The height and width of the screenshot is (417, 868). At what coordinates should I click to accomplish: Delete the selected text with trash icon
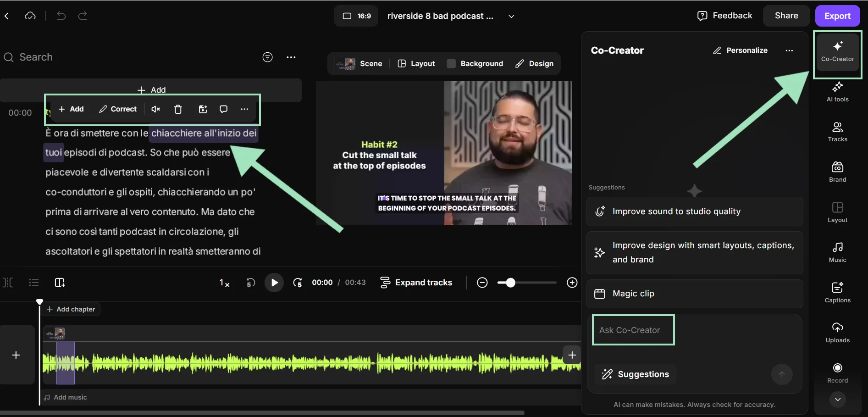tap(178, 109)
